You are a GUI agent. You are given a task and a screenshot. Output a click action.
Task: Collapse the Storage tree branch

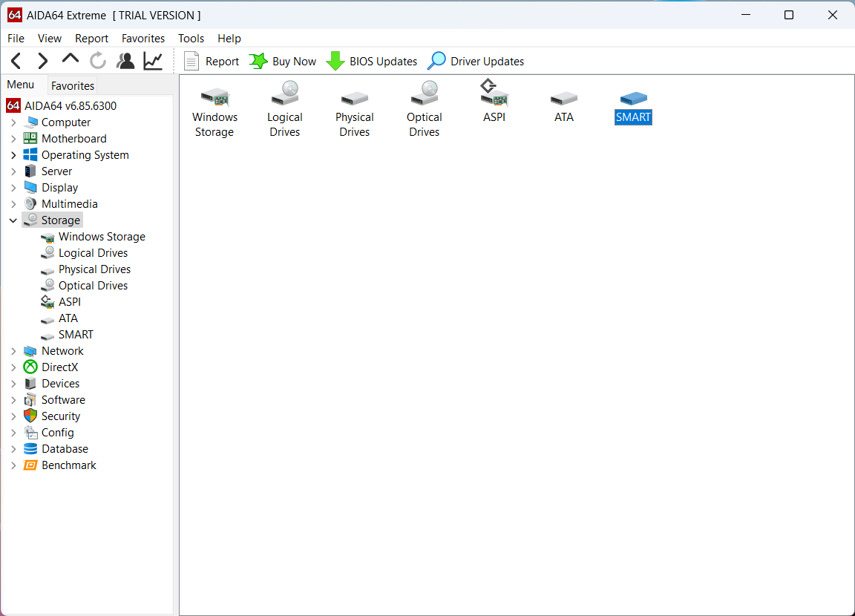[13, 220]
